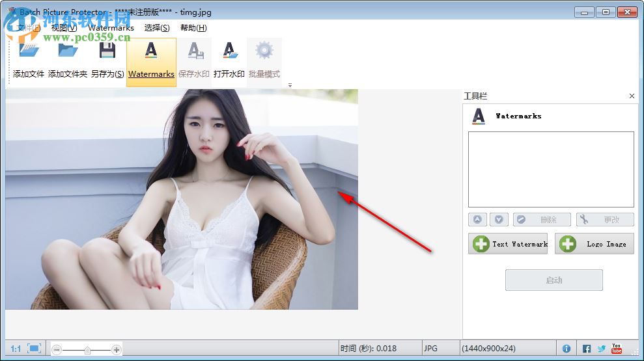The width and height of the screenshot is (644, 361).
Task: Open the 视图(V) menu
Action: 64,28
